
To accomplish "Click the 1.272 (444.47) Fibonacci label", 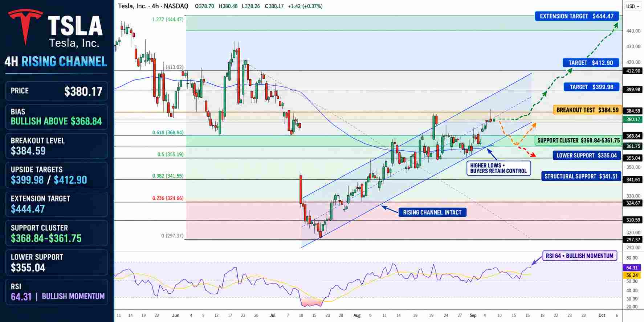I will tap(168, 19).
